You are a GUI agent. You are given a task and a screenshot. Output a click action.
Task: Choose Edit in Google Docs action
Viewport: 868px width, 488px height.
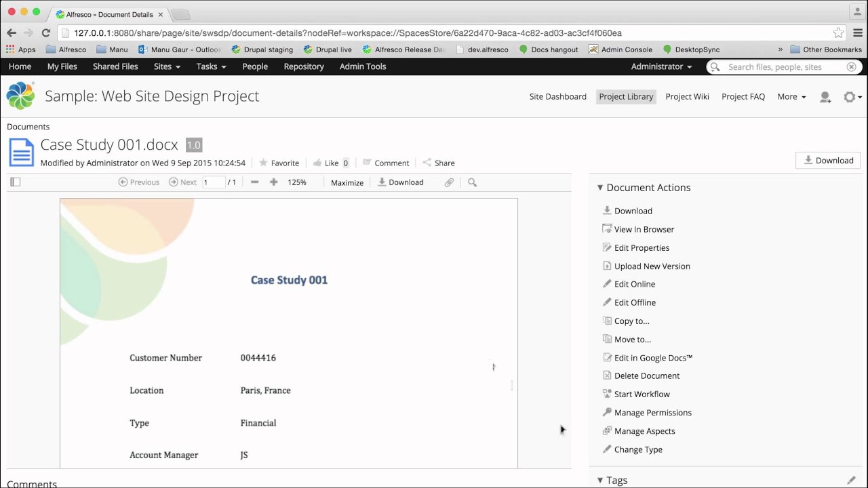click(648, 357)
